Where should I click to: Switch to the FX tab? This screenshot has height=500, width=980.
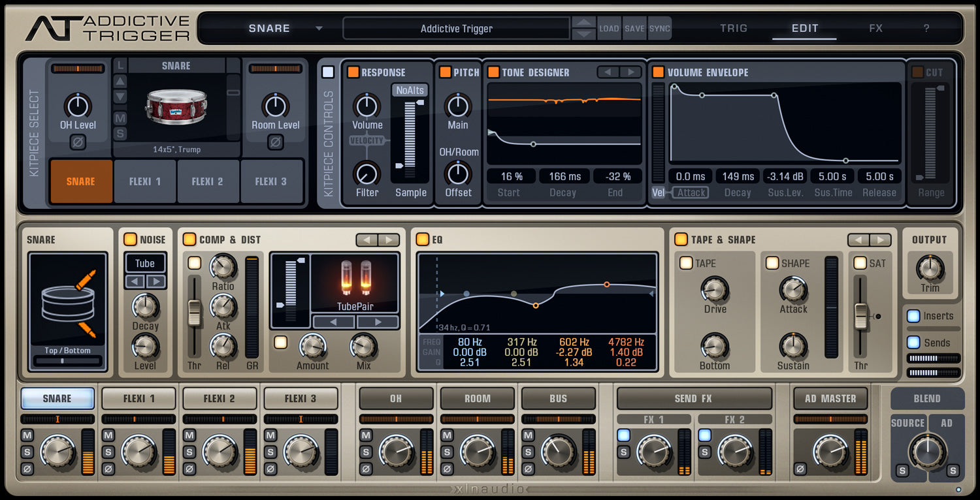[875, 28]
